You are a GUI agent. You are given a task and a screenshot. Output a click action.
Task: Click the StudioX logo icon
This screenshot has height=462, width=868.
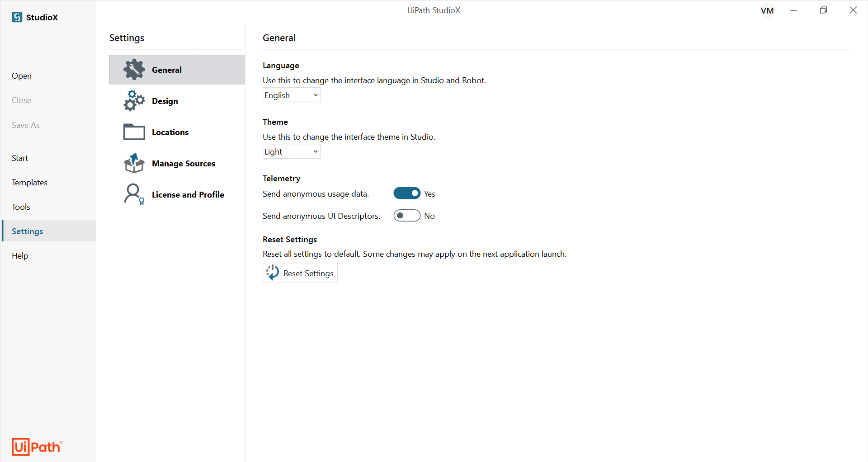17,17
